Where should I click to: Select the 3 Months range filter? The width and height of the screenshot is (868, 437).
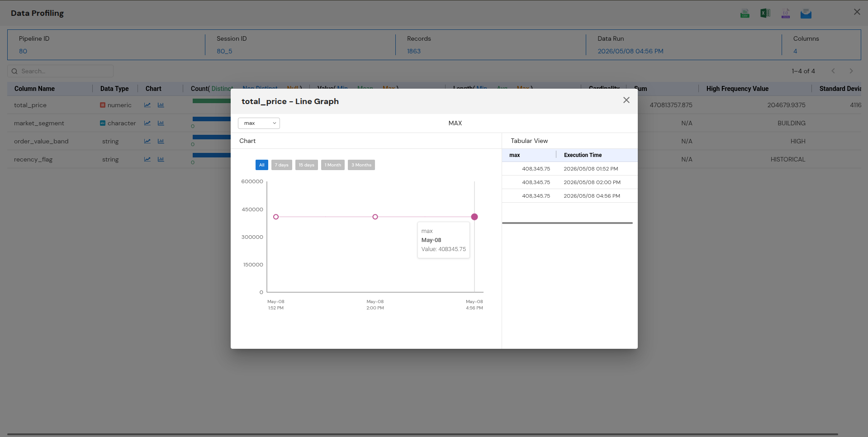361,165
